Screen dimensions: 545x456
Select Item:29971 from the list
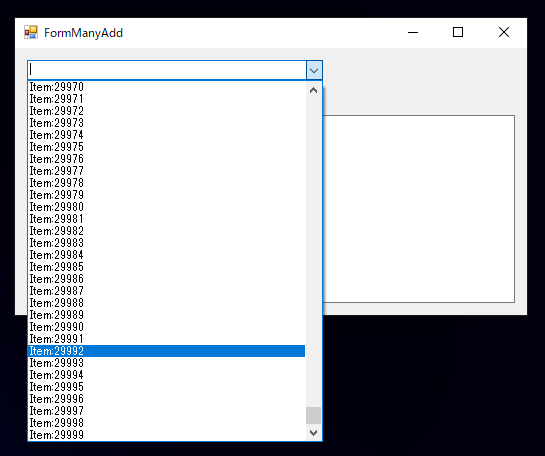pyautogui.click(x=166, y=99)
